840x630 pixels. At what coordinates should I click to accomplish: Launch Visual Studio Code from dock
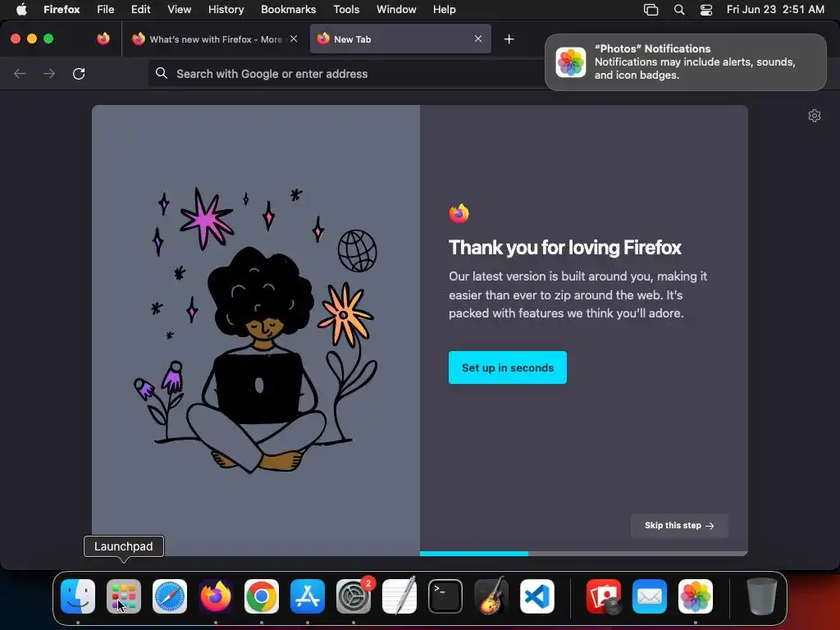pos(536,596)
